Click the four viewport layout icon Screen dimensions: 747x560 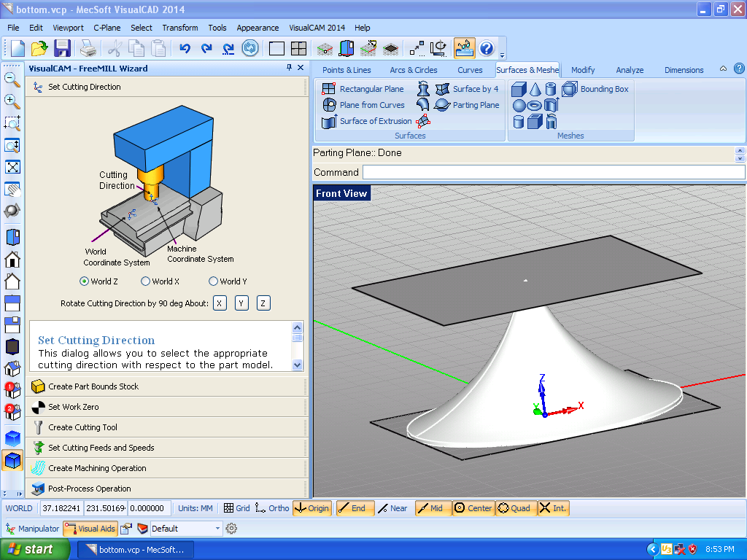pos(298,49)
